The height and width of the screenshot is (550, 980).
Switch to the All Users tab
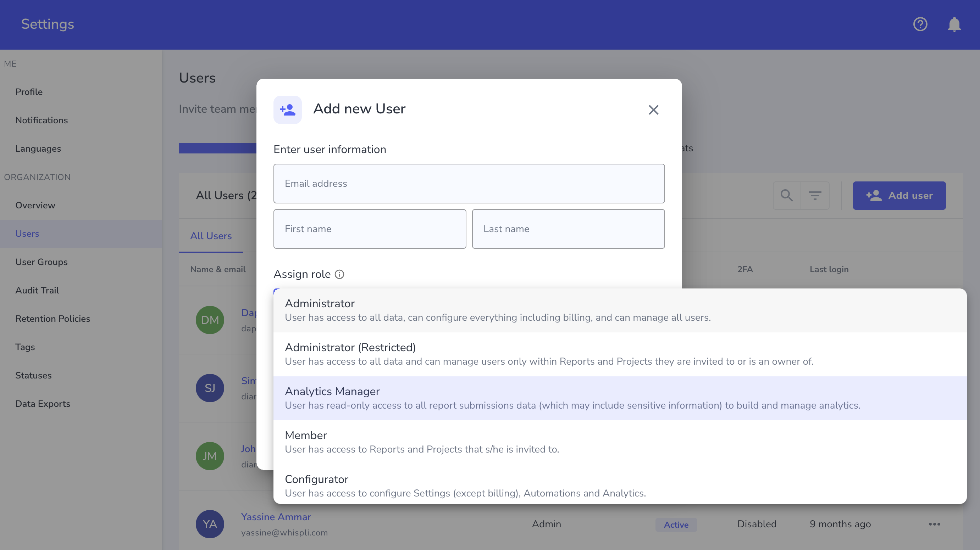(x=210, y=236)
